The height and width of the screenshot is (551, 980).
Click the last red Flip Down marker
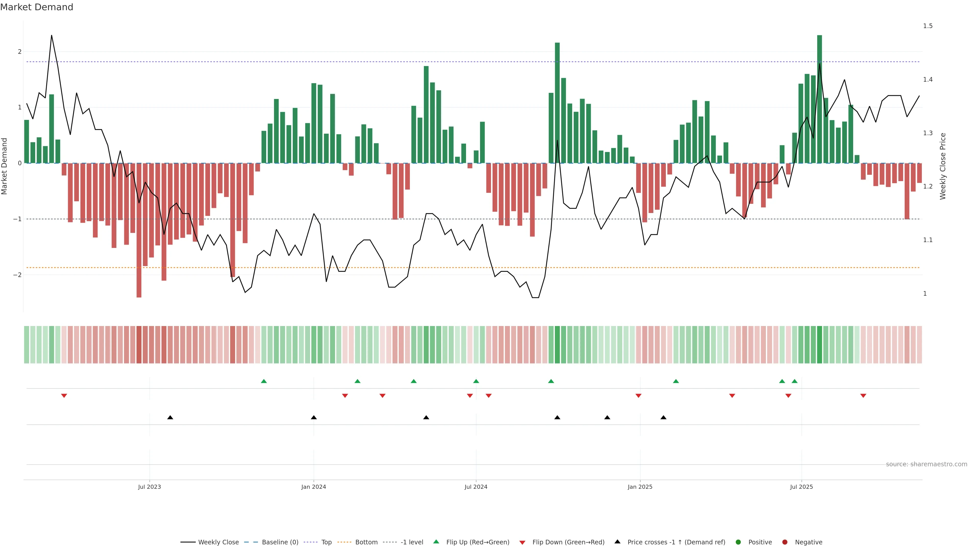click(863, 396)
